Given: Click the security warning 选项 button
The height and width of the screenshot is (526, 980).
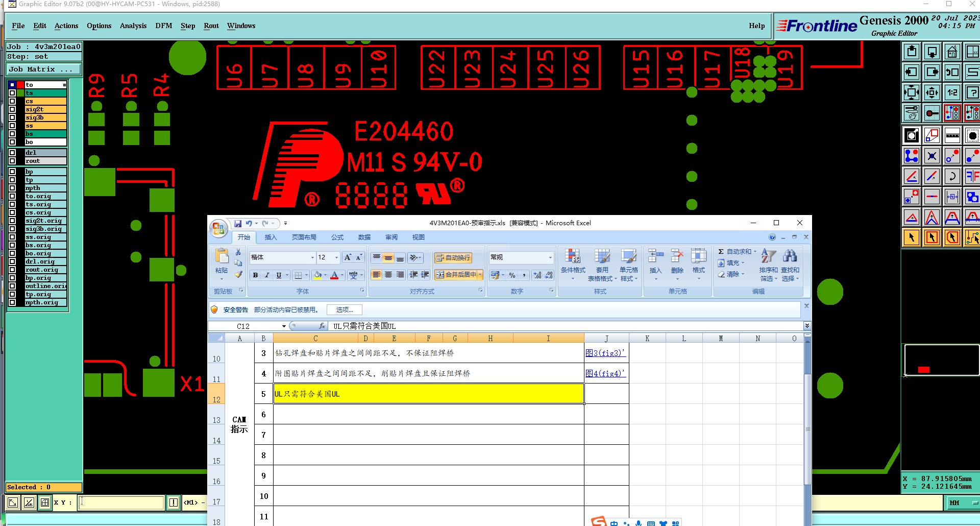Looking at the screenshot, I should point(345,309).
